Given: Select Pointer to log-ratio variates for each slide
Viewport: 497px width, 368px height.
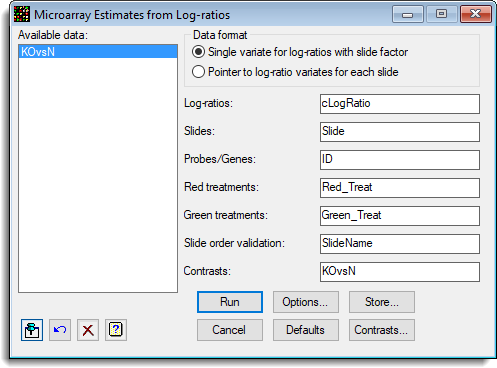Looking at the screenshot, I should [295, 72].
